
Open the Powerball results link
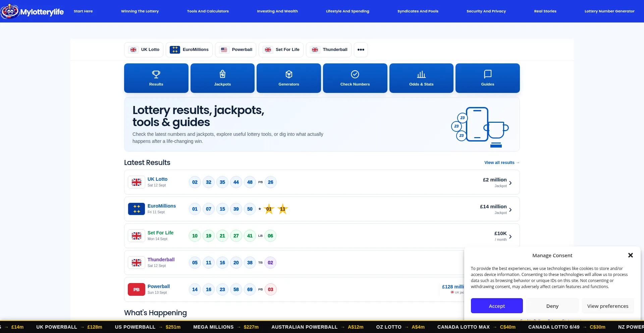coord(159,286)
